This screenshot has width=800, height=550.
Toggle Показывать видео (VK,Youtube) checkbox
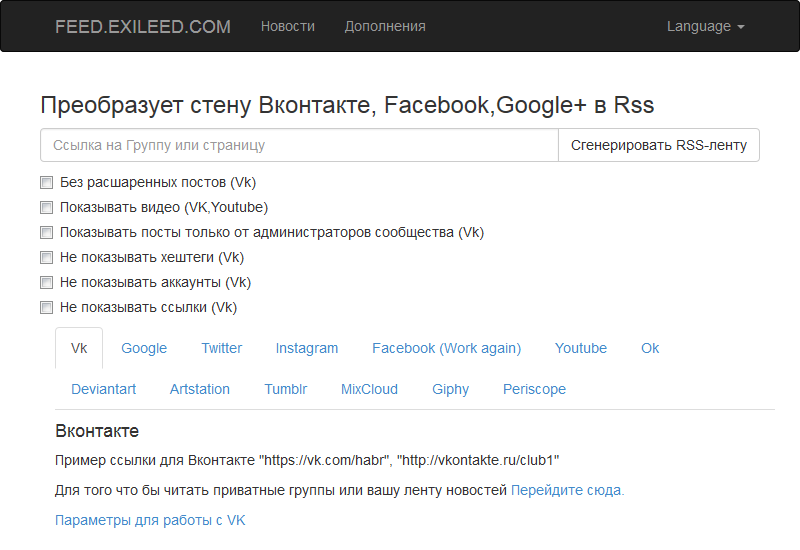(x=46, y=208)
